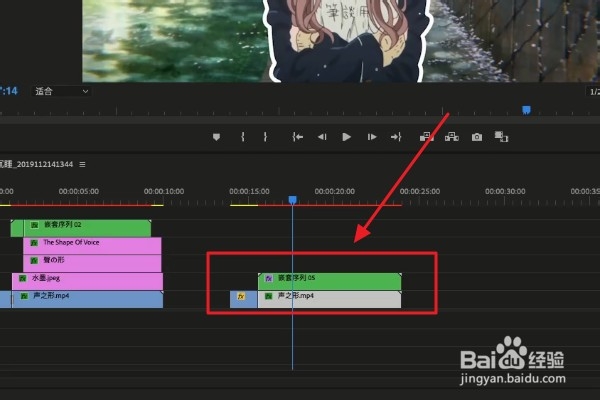Click fx badge on 嵌套序列 05

pyautogui.click(x=269, y=278)
